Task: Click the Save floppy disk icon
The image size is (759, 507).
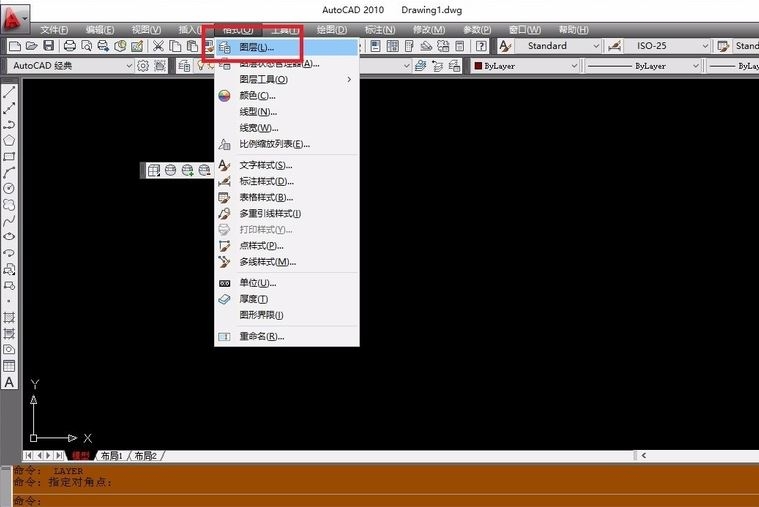Action: coord(48,46)
